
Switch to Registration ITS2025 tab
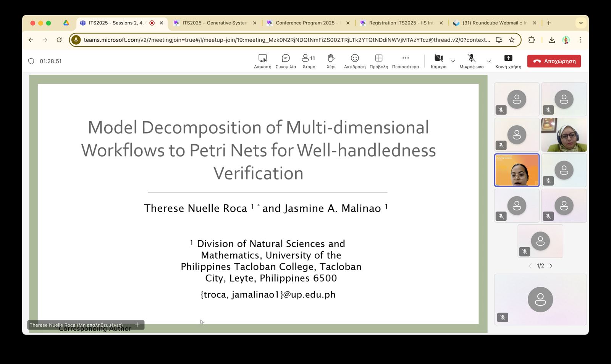[x=401, y=23]
